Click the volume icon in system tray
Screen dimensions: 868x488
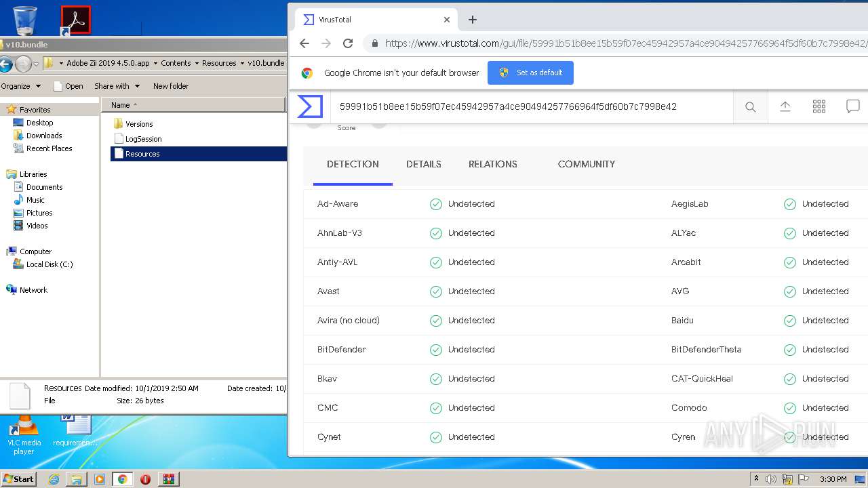(771, 479)
